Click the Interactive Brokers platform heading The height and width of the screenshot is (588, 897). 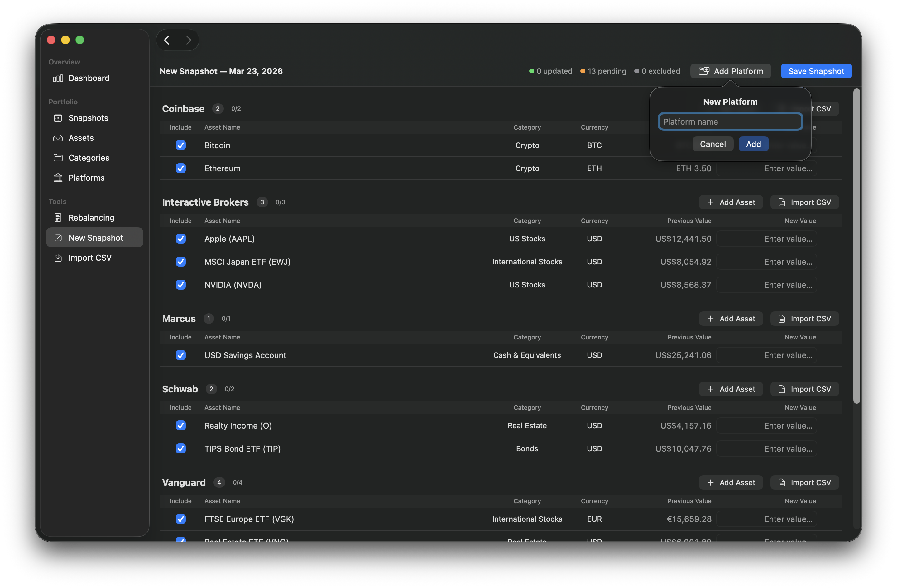tap(205, 202)
